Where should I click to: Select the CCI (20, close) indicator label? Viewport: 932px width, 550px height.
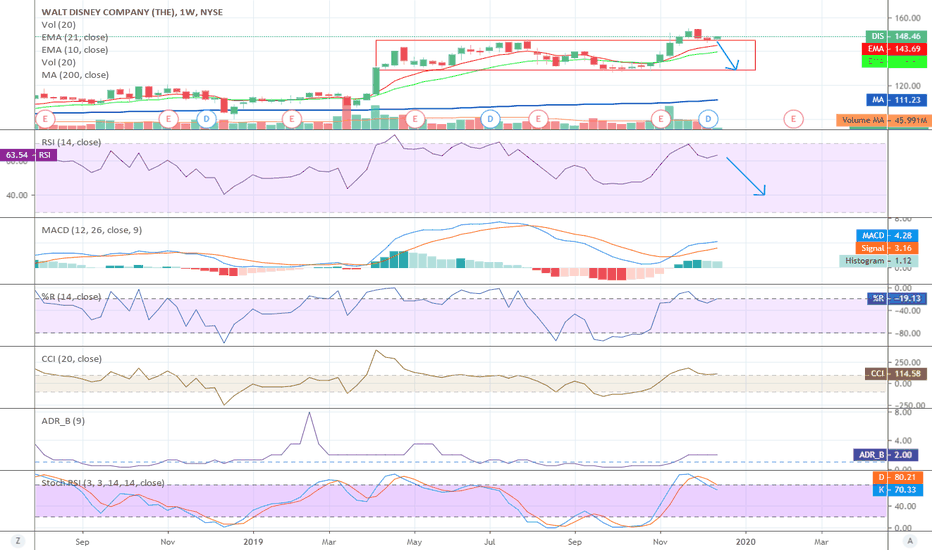tap(71, 359)
